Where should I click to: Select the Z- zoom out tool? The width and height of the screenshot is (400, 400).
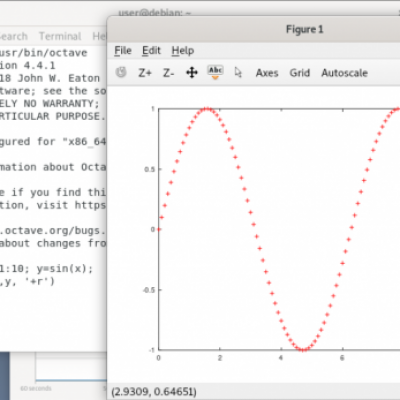click(x=168, y=73)
